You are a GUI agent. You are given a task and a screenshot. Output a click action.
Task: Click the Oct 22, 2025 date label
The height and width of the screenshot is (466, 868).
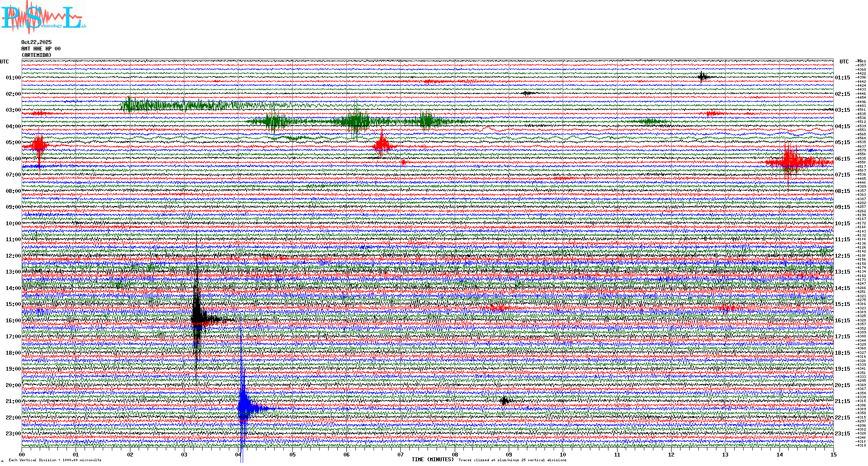36,42
